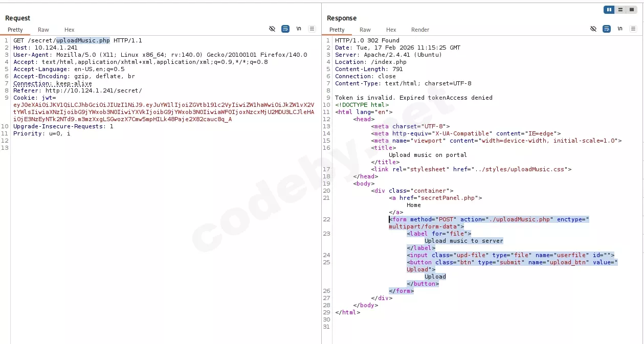Screen dimensions: 644x344
Task: Toggle the \n newline display in Request panel
Action: pyautogui.click(x=299, y=29)
